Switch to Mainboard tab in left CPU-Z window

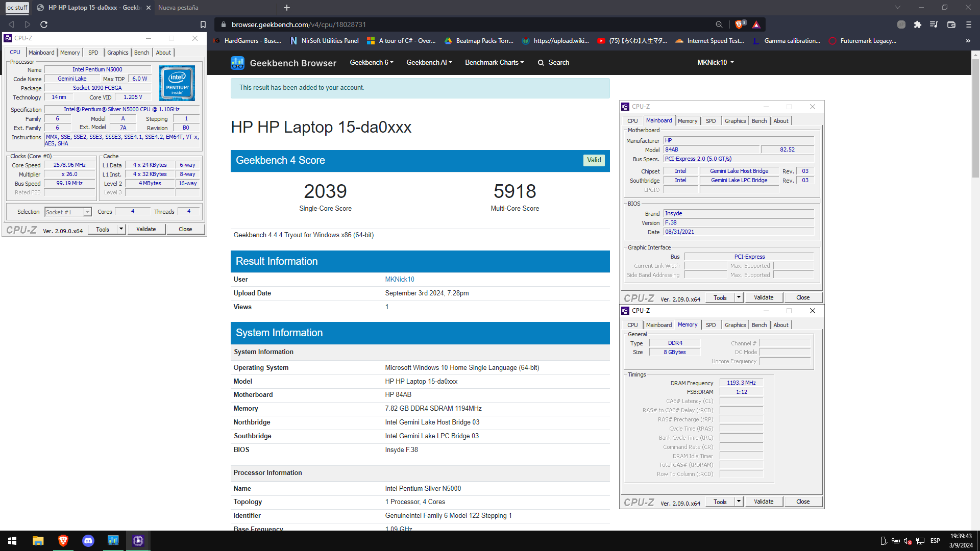pos(41,53)
